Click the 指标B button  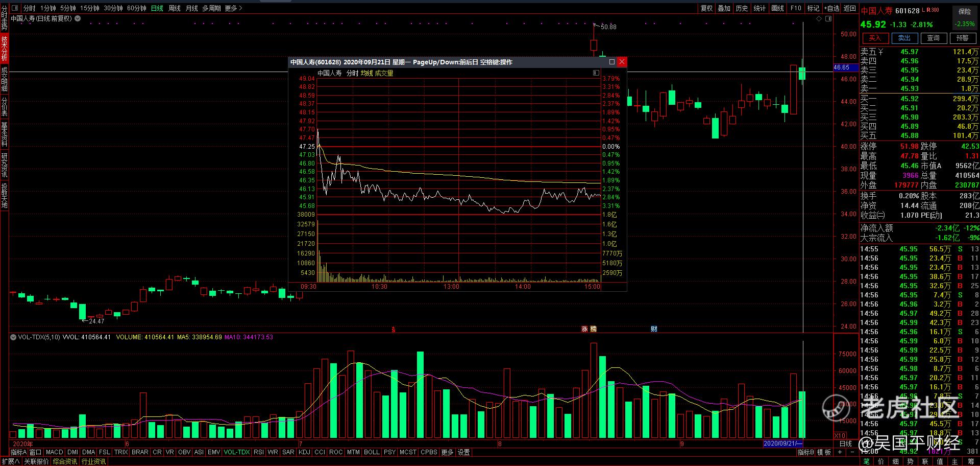tap(806, 452)
